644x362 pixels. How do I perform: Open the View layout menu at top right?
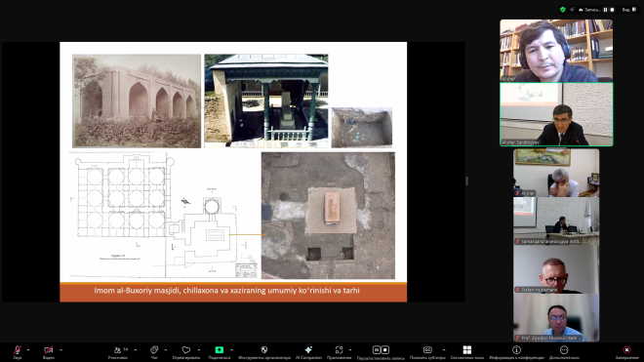[628, 10]
